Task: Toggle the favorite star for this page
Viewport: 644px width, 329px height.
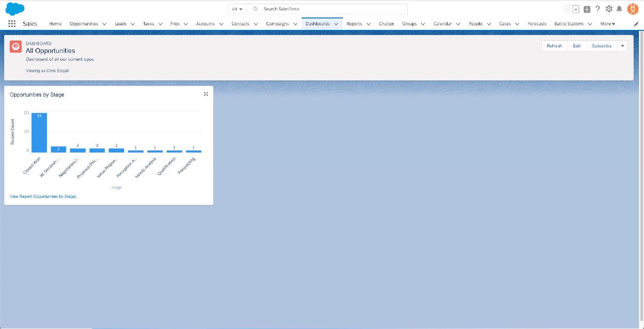Action: click(x=569, y=9)
